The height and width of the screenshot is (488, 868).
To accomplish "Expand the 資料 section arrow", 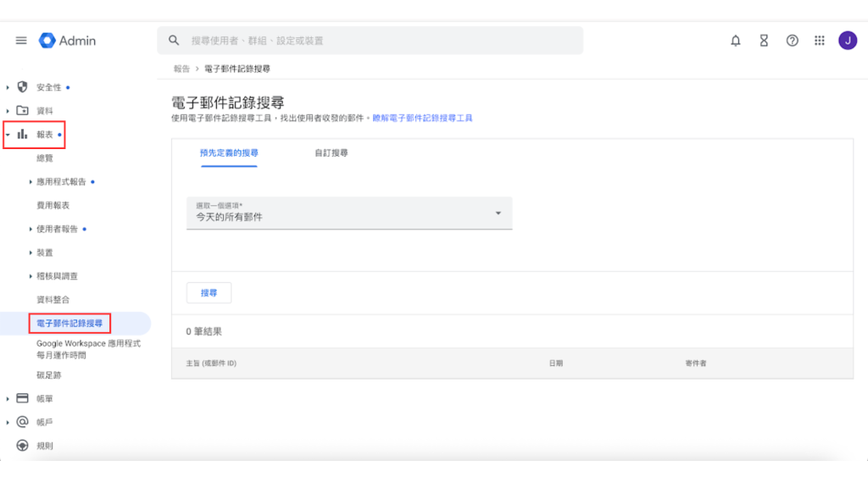I will [x=8, y=111].
